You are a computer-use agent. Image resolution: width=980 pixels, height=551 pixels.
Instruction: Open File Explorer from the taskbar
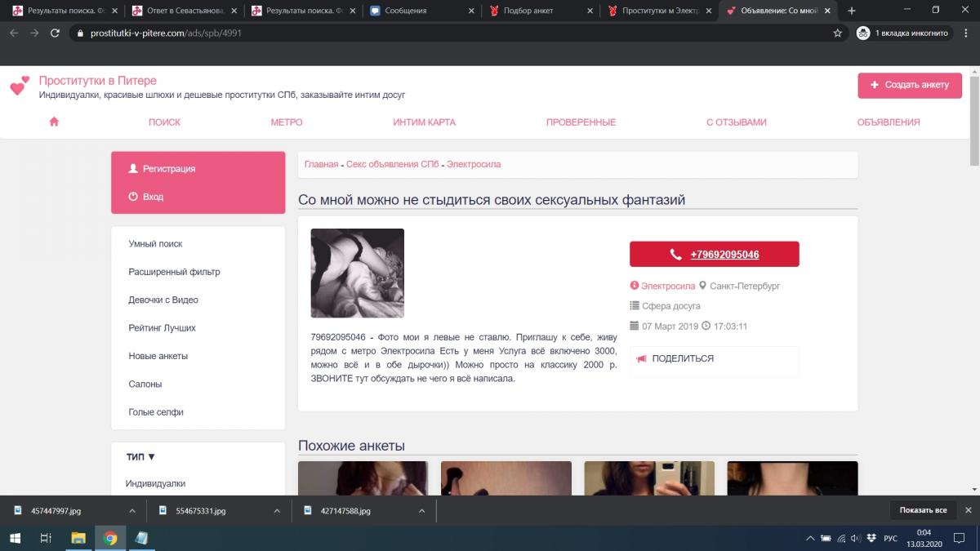pyautogui.click(x=78, y=538)
